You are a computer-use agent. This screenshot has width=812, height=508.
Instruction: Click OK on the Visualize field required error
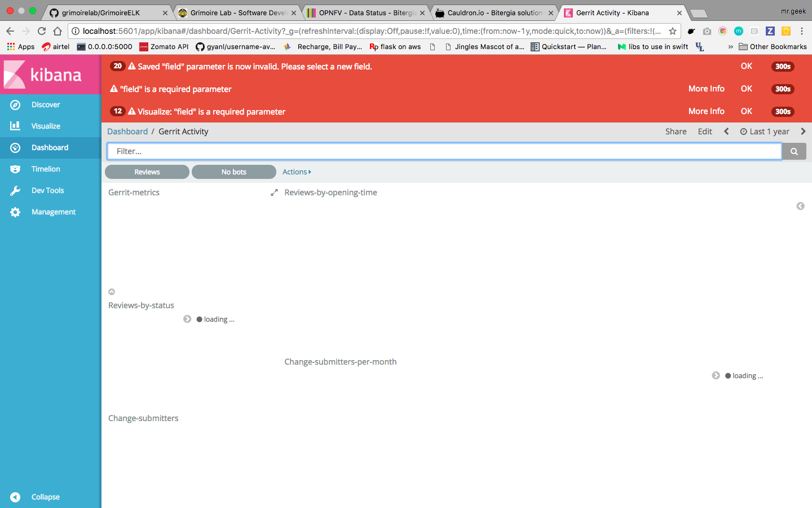[747, 111]
